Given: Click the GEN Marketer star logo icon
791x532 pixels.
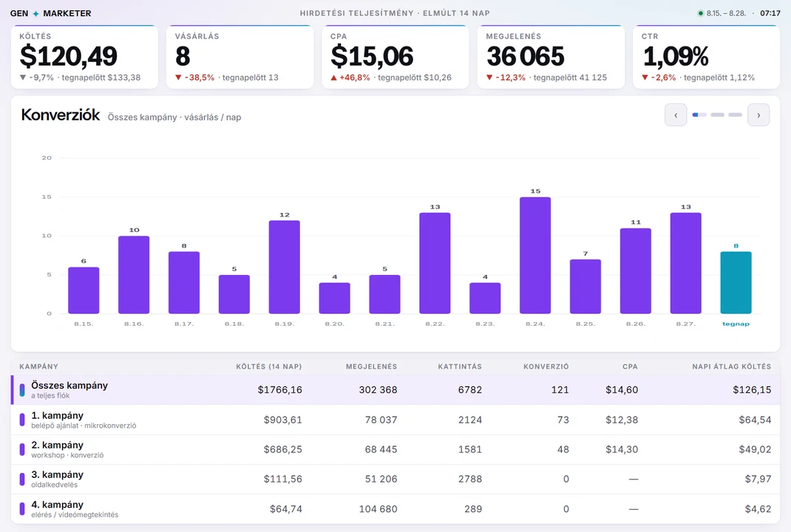Looking at the screenshot, I should (x=35, y=13).
